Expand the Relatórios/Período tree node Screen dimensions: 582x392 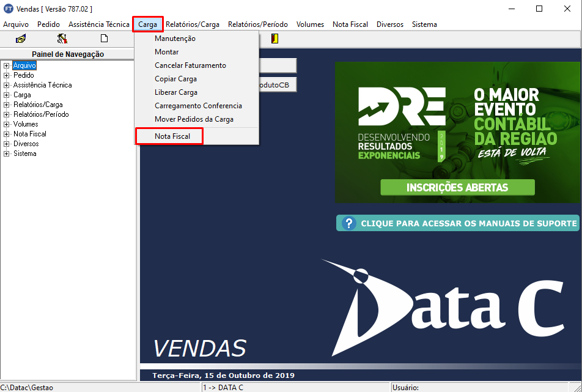click(x=6, y=114)
